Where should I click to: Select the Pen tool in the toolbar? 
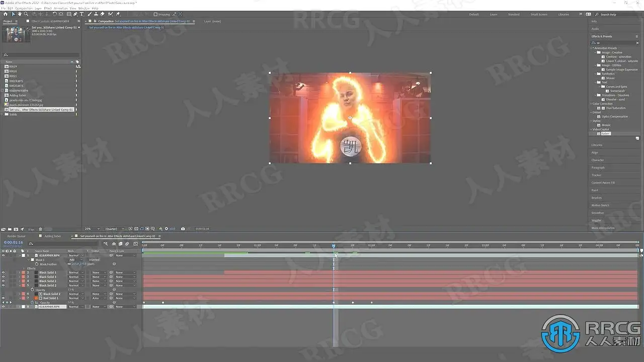point(75,14)
